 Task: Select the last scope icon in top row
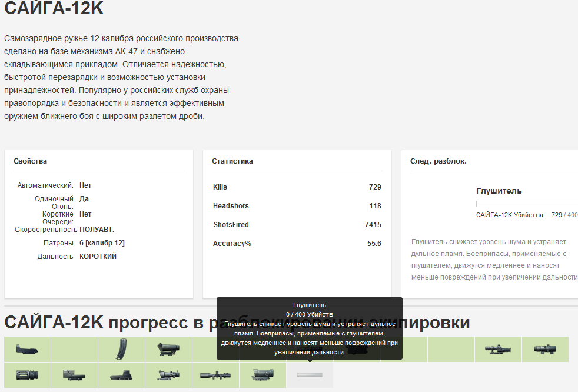(x=545, y=349)
